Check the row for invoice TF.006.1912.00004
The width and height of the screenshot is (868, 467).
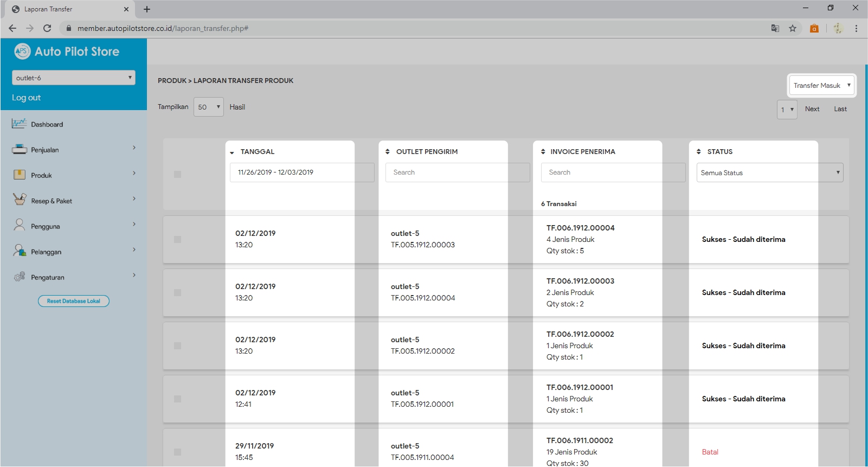point(177,239)
